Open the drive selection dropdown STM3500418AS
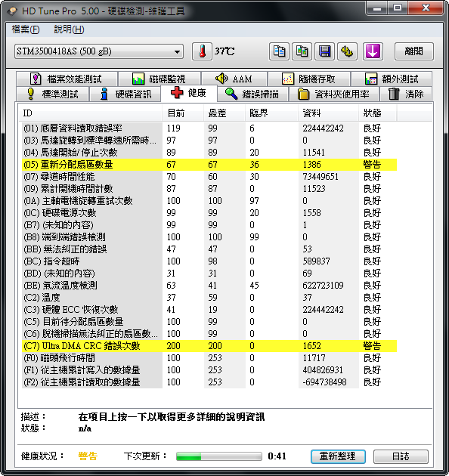 pos(99,51)
